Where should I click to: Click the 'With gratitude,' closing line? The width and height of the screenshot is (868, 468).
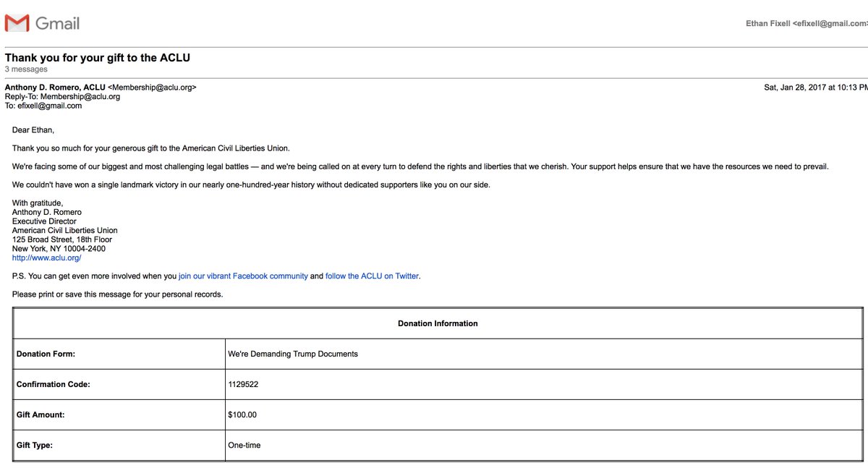(38, 203)
